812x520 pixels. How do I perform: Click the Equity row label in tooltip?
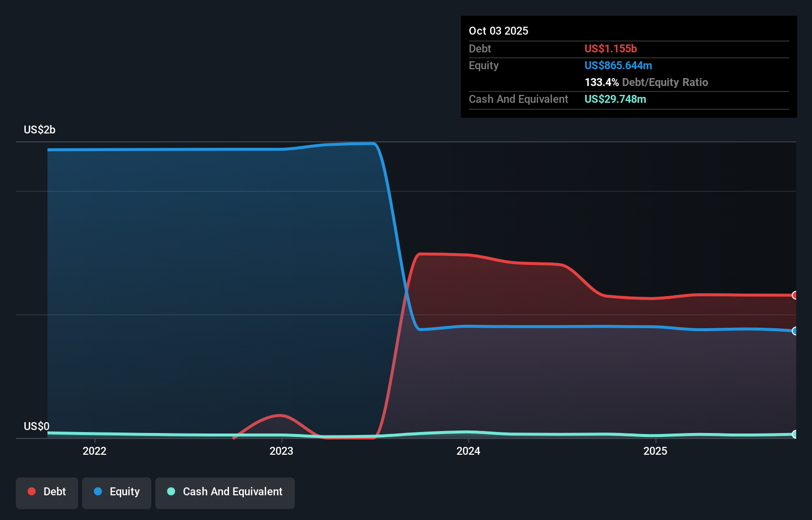484,65
